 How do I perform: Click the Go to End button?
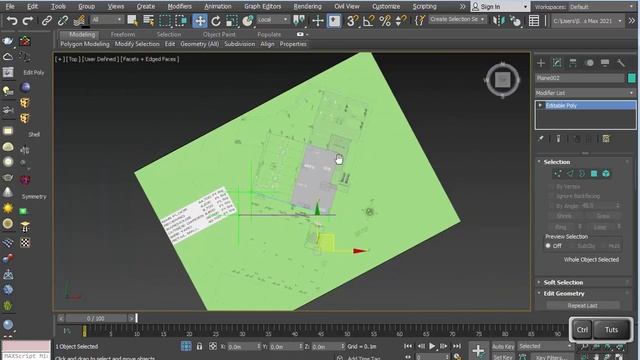click(457, 347)
